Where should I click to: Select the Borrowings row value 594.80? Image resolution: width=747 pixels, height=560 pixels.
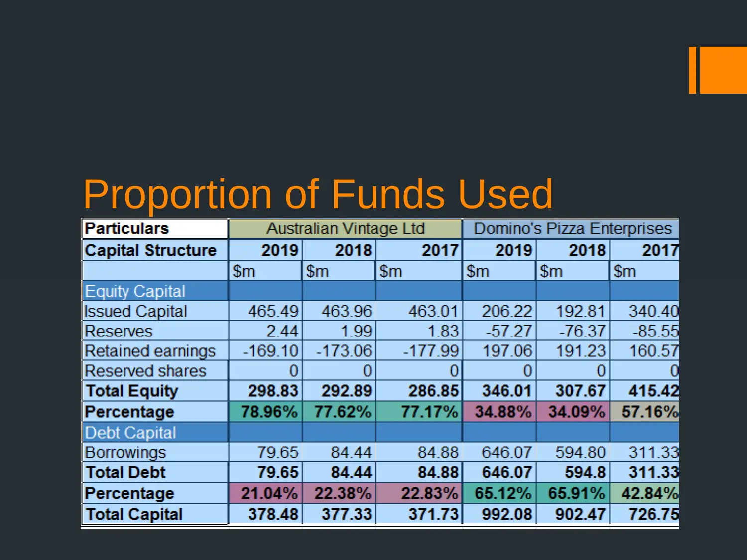click(581, 452)
